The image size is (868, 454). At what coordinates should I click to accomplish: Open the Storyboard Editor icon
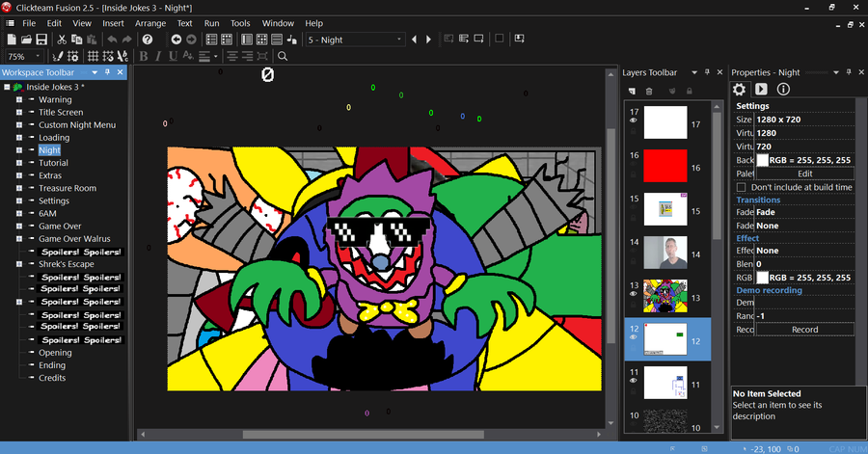coord(211,40)
